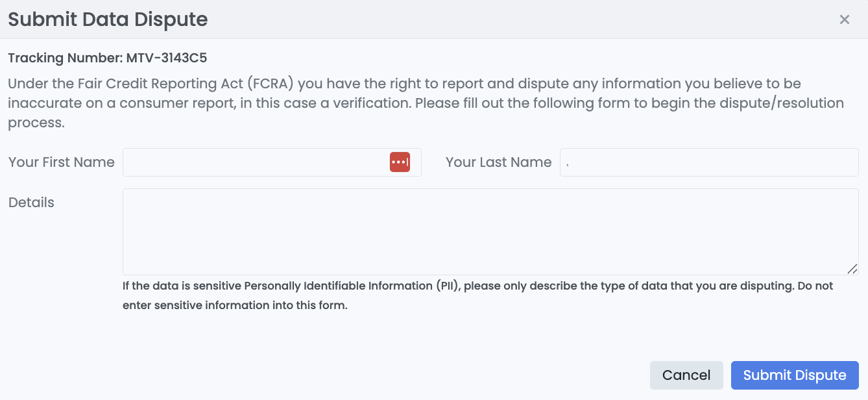
Task: Click the "Submit Data Dispute" title
Action: 108,19
